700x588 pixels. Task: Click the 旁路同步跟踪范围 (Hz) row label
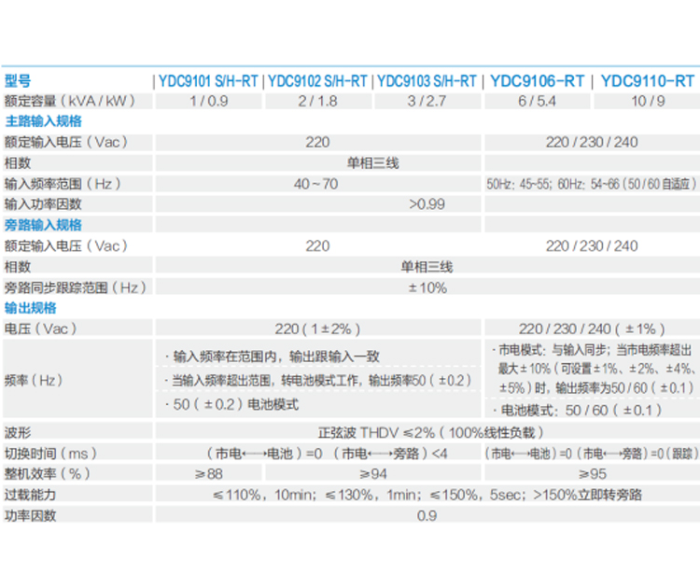[x=75, y=287]
